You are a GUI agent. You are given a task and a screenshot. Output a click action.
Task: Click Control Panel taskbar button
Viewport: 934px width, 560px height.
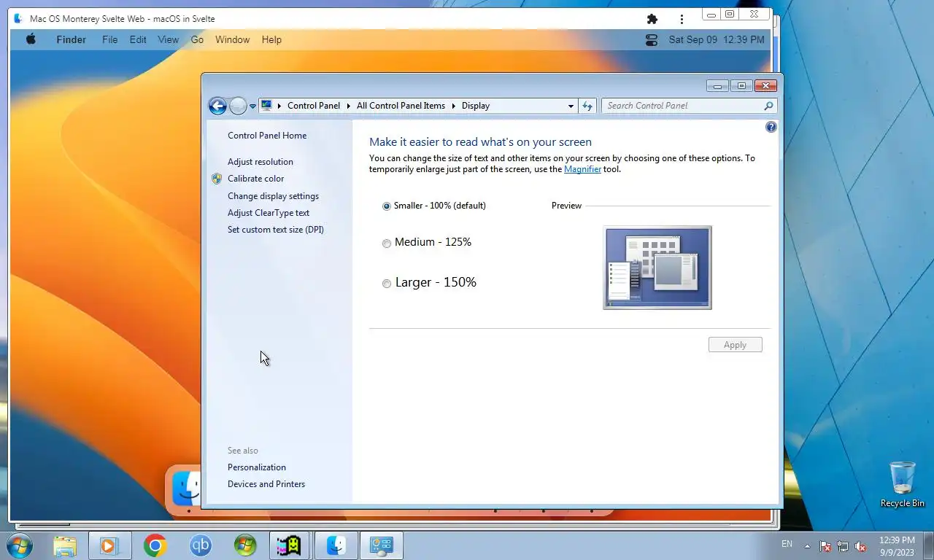pyautogui.click(x=382, y=545)
